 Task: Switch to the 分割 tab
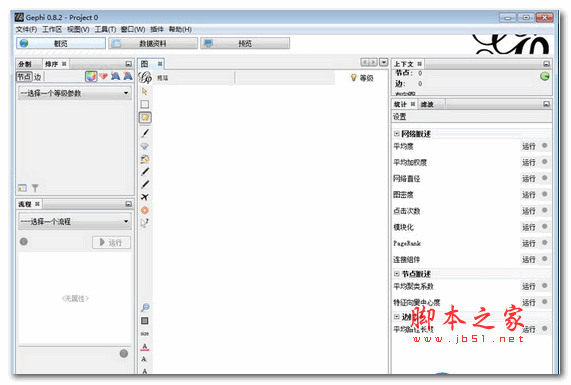pos(25,64)
